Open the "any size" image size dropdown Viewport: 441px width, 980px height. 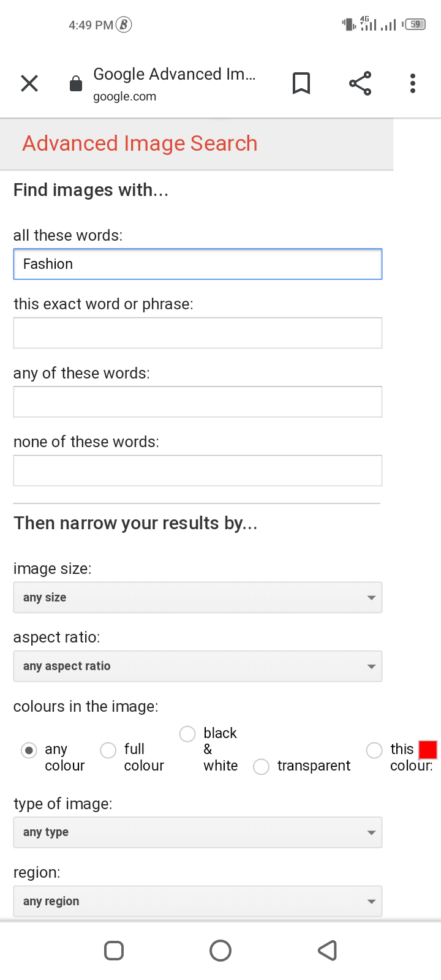(198, 598)
